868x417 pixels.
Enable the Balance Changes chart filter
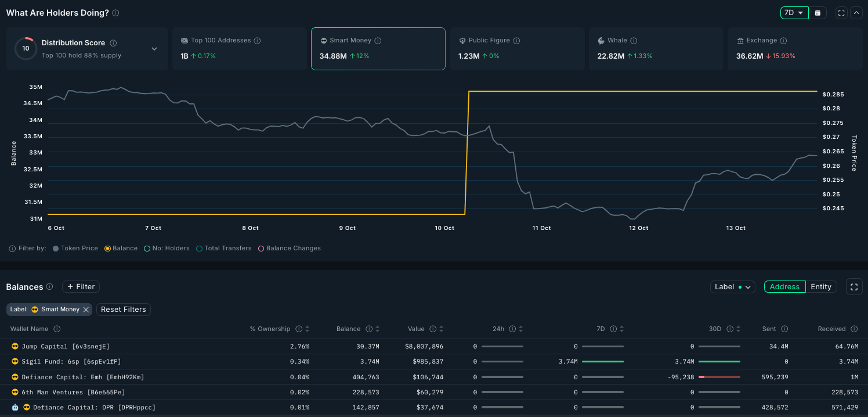pyautogui.click(x=290, y=248)
